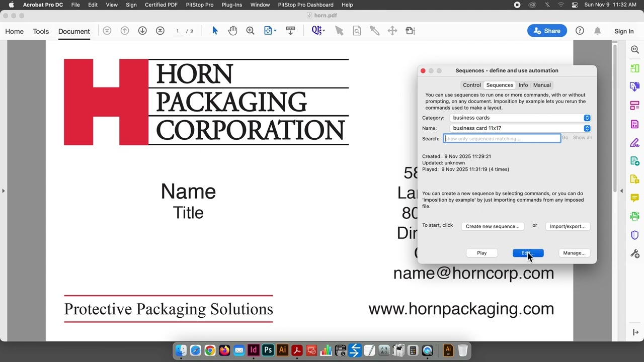Switch to the Home tab
The image size is (644, 362).
pos(14,31)
